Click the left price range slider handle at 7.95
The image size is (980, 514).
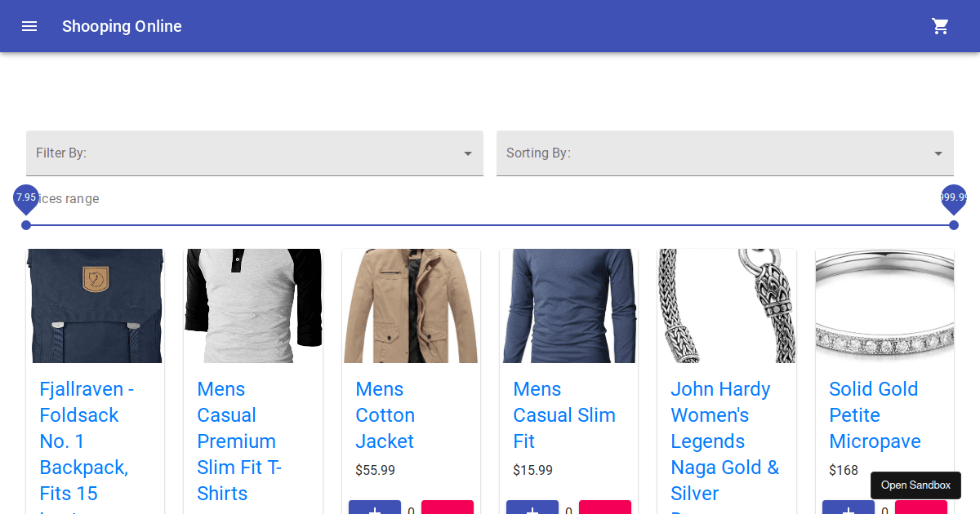[x=26, y=225]
